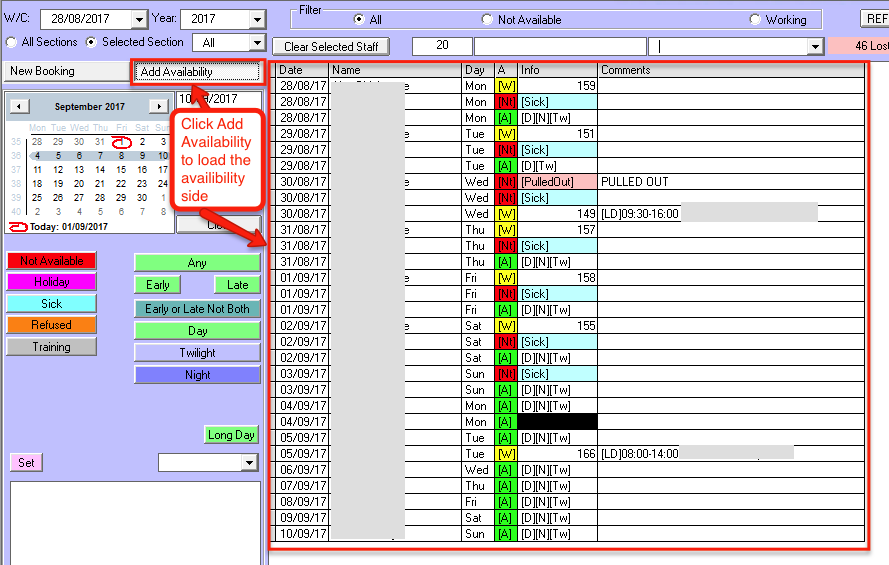Pick the red Not Available status
Screen dimensions: 889x565
(51, 261)
